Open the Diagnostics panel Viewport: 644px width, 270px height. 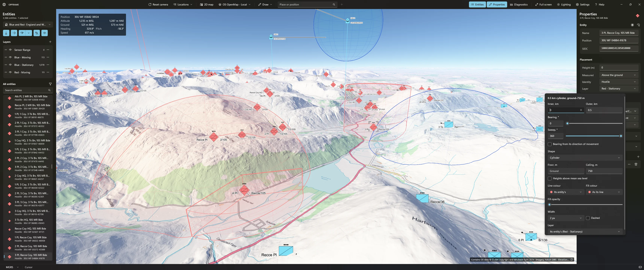[519, 4]
